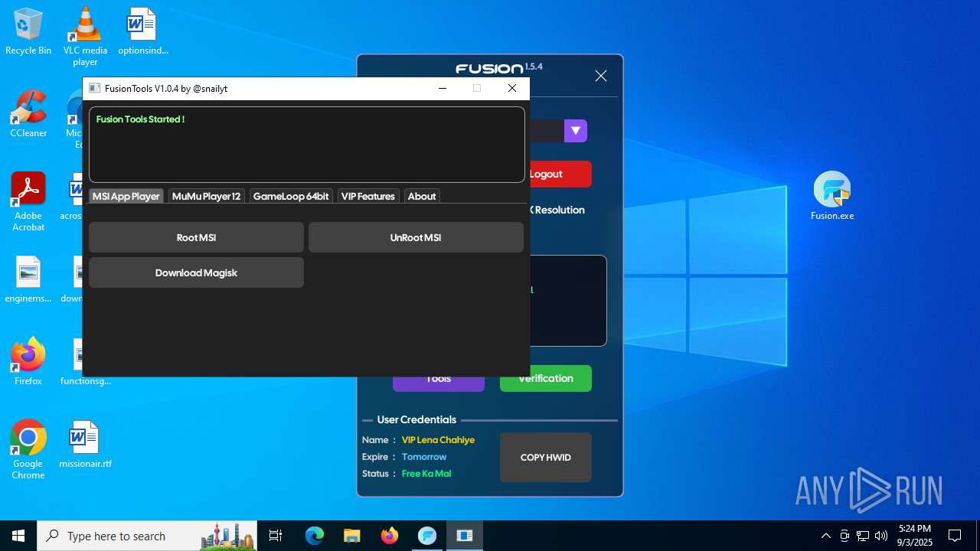Close the FusionTools window

[512, 88]
